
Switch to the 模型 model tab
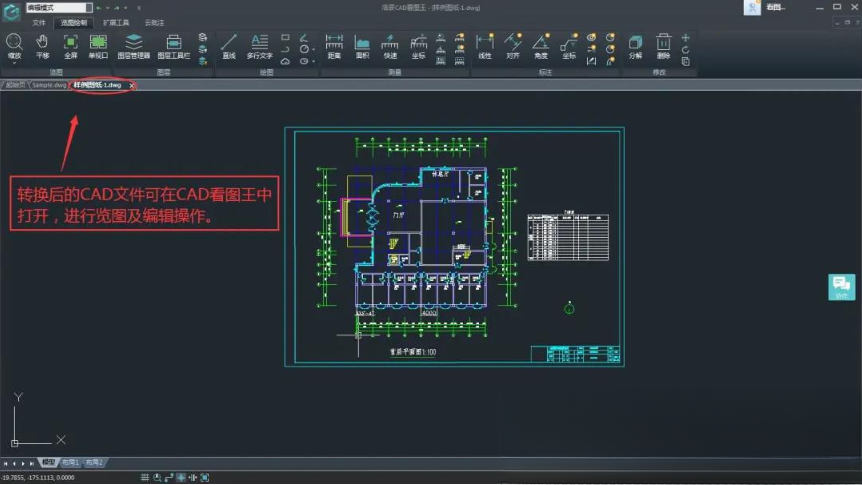click(x=48, y=462)
